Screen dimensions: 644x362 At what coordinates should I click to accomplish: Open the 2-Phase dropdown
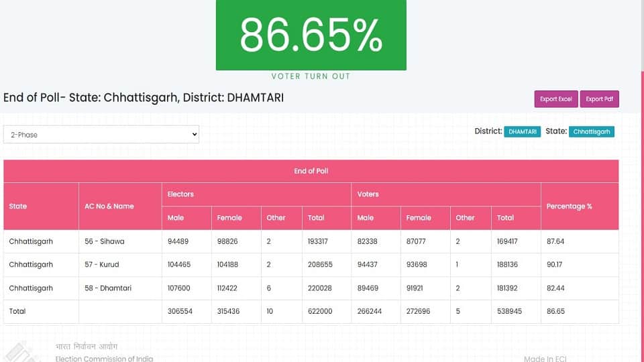pyautogui.click(x=101, y=135)
